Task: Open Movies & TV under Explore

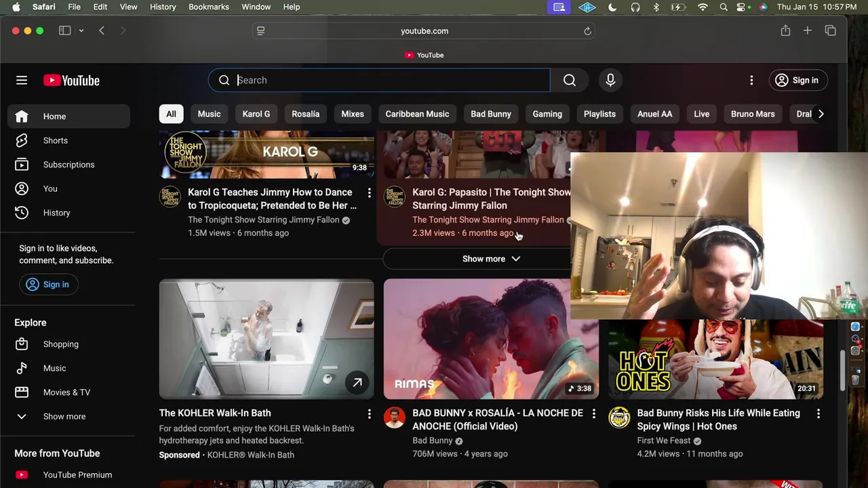Action: click(x=68, y=392)
